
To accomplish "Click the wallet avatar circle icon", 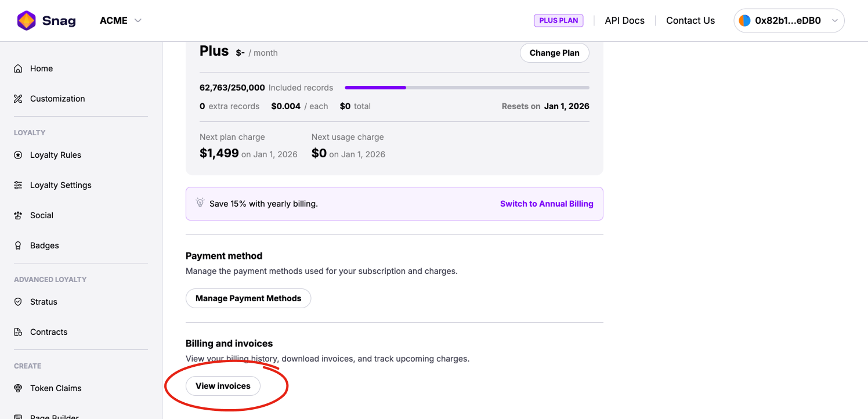I will tap(744, 21).
